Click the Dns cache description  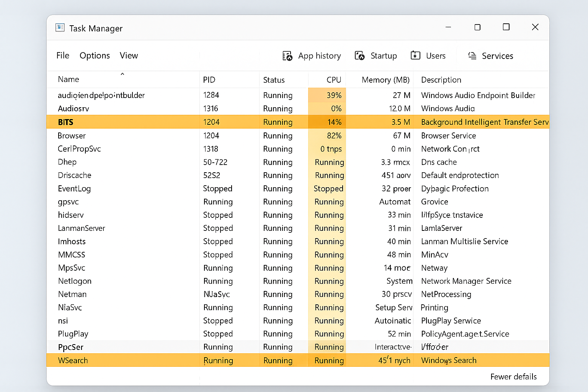(439, 162)
